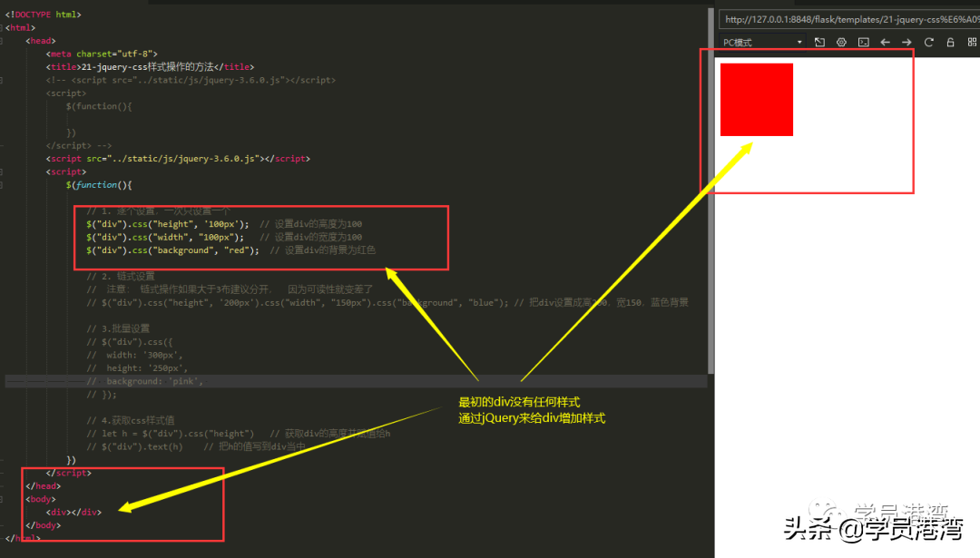The image size is (980, 558).
Task: Select the red div in the preview
Action: pyautogui.click(x=756, y=100)
